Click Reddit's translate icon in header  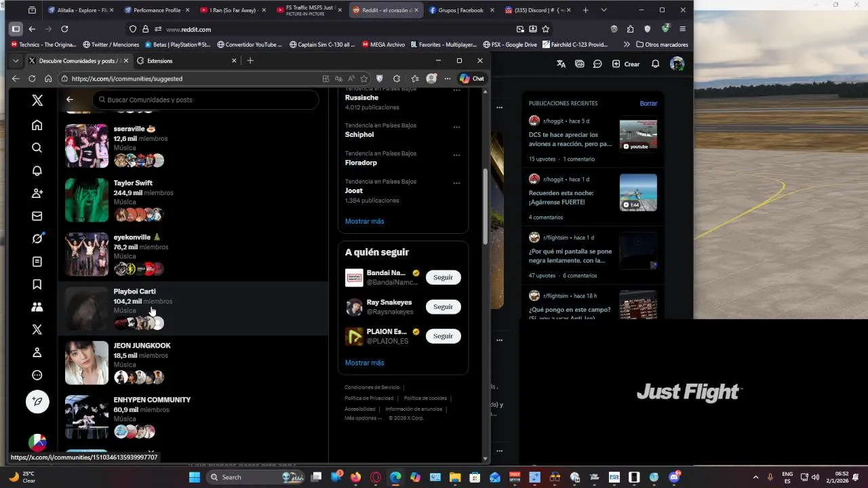pyautogui.click(x=561, y=64)
